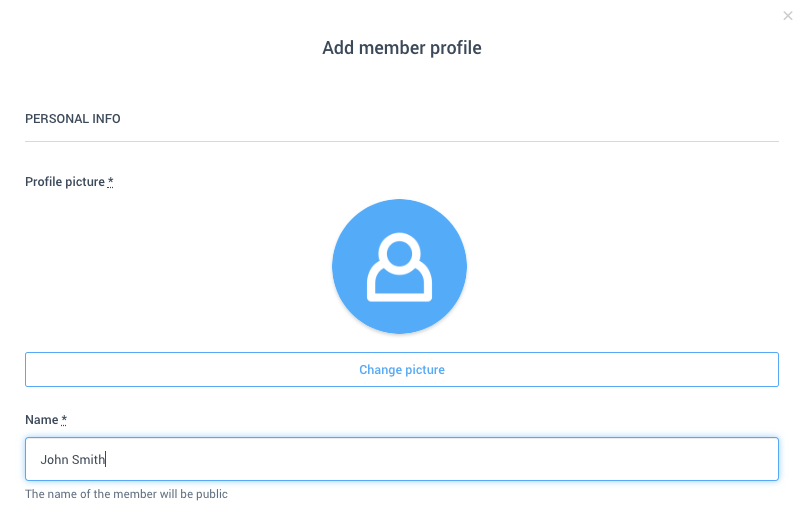Screen dimensions: 805x506
Task: Click the Profile picture label
Action: (65, 182)
